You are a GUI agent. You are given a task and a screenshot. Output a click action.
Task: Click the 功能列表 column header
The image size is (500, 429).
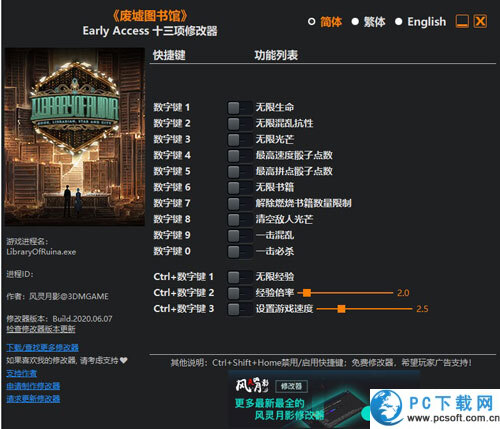[276, 55]
